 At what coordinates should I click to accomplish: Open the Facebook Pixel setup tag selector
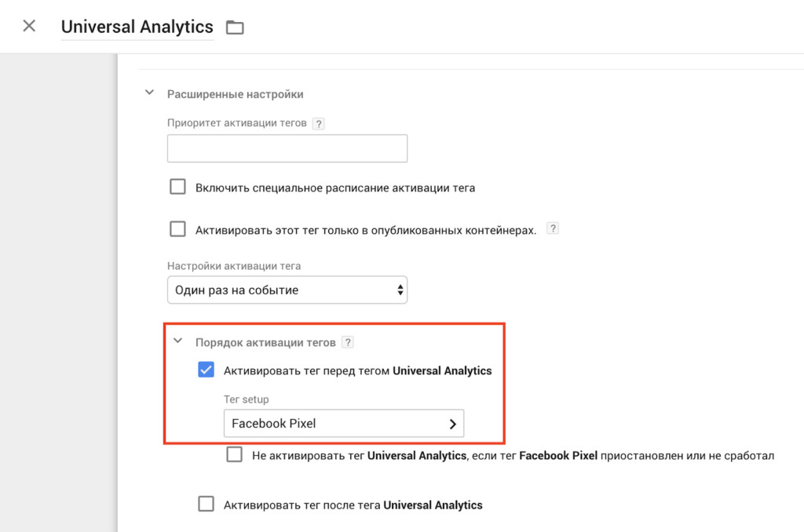(343, 424)
